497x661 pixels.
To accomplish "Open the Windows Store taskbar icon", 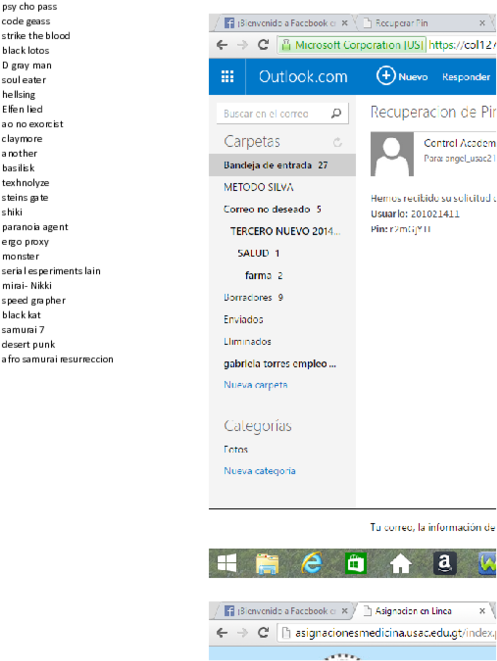I will coord(355,563).
